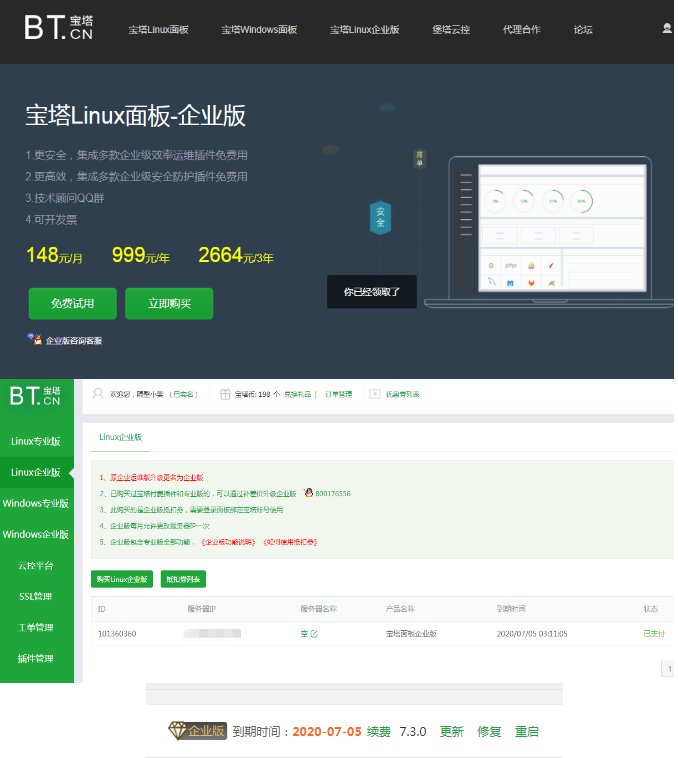Switch to the Linux企业版 tab
This screenshot has width=678, height=758.
click(120, 437)
